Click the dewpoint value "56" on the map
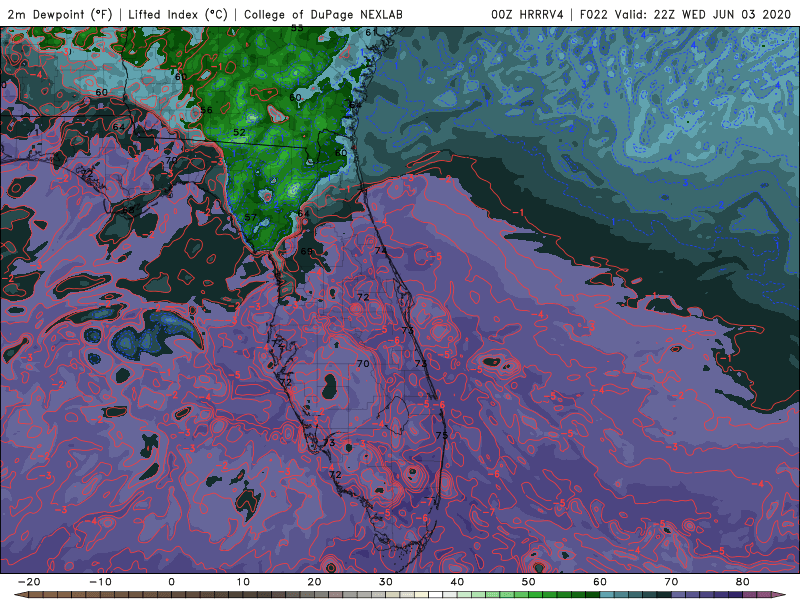 (x=206, y=110)
